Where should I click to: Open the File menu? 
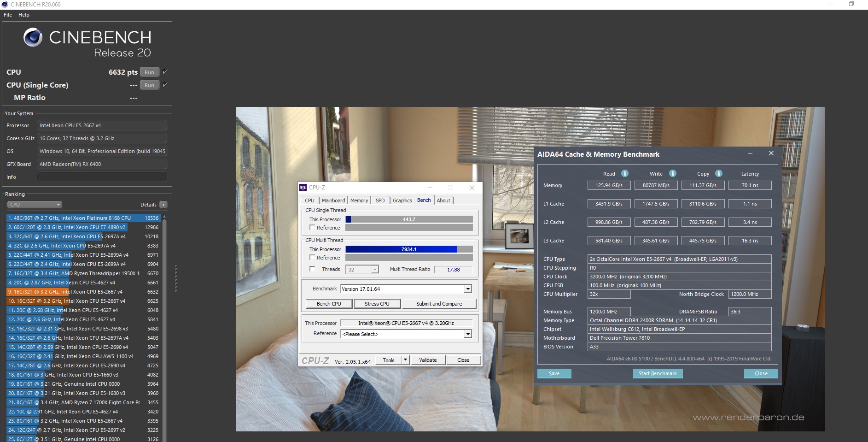click(x=8, y=15)
